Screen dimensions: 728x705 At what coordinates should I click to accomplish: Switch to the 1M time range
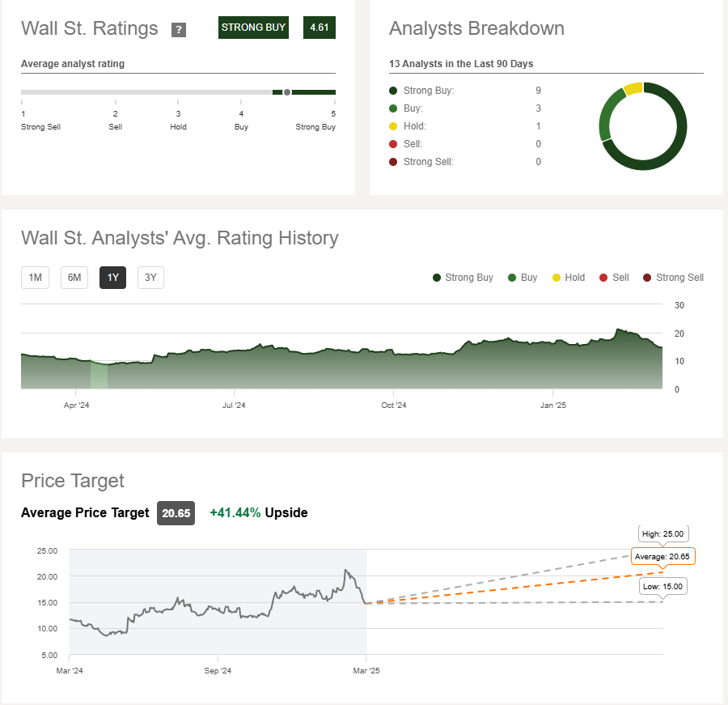[35, 277]
